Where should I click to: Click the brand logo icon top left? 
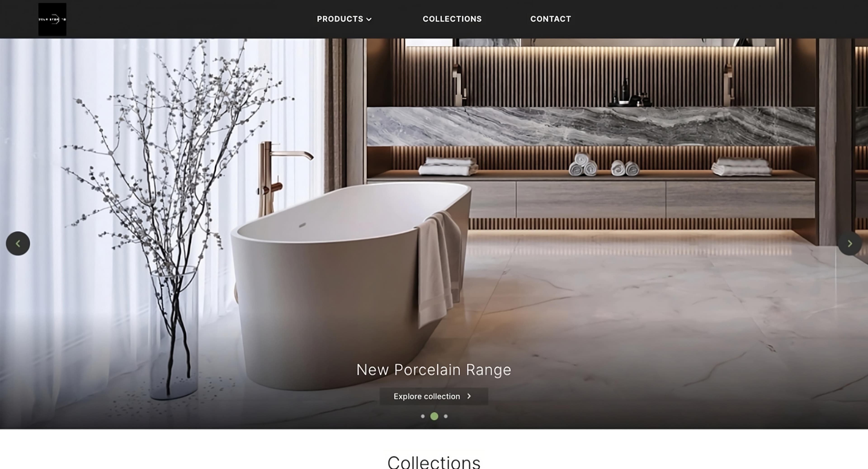click(x=52, y=19)
